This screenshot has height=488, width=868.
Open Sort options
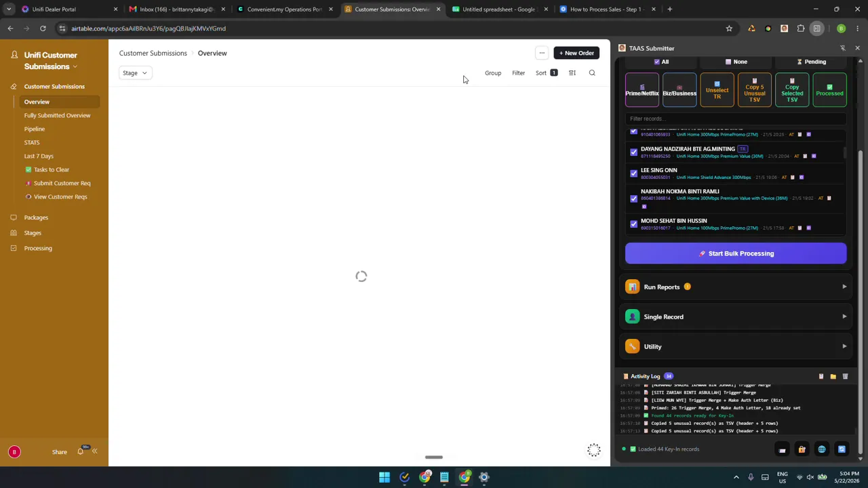pyautogui.click(x=546, y=73)
